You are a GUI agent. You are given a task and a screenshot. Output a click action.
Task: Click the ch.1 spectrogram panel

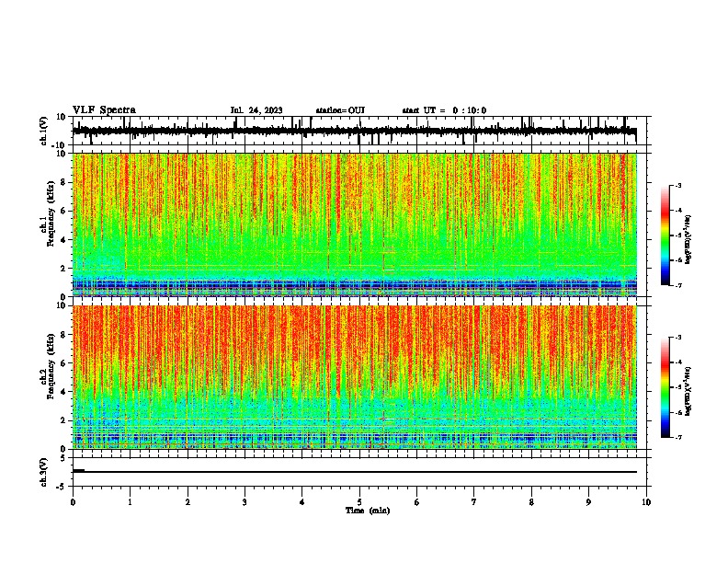tap(355, 224)
